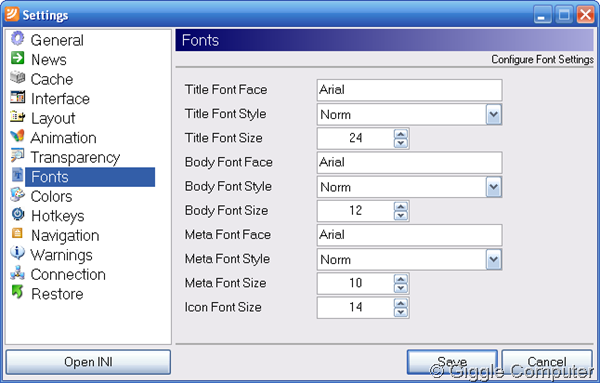The image size is (600, 383).
Task: Open Connection settings
Action: click(x=68, y=274)
